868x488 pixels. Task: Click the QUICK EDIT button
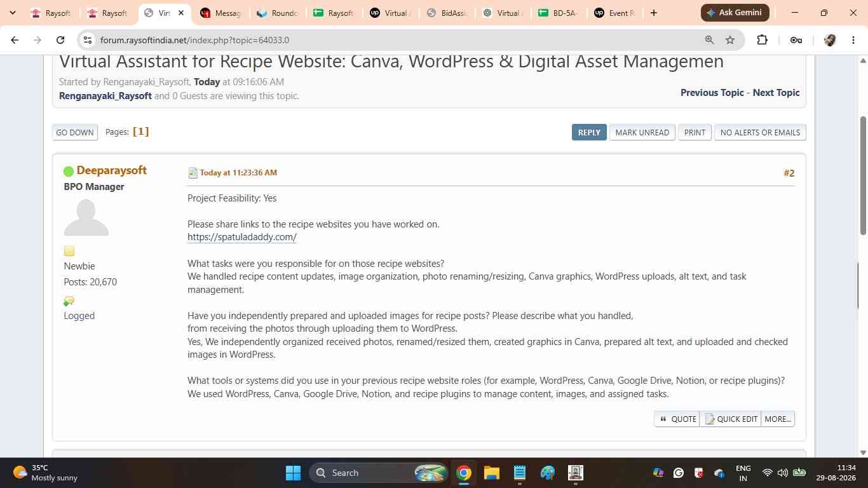coord(731,419)
